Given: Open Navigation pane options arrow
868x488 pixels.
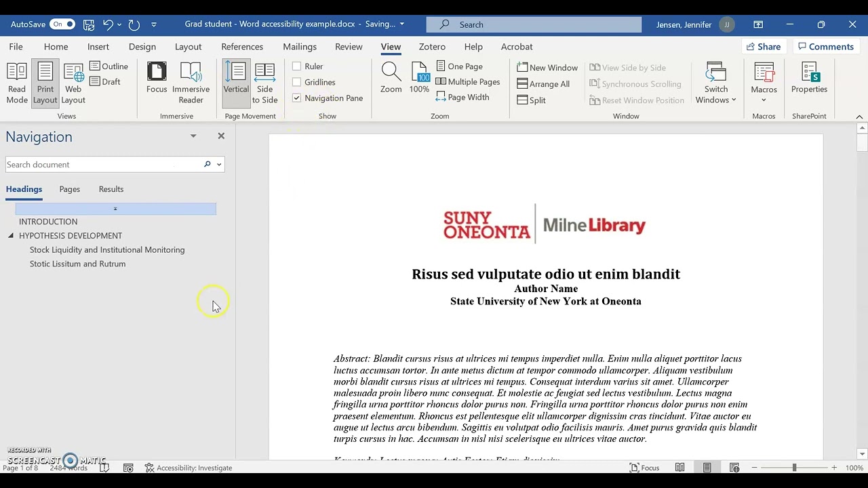Looking at the screenshot, I should coord(193,136).
